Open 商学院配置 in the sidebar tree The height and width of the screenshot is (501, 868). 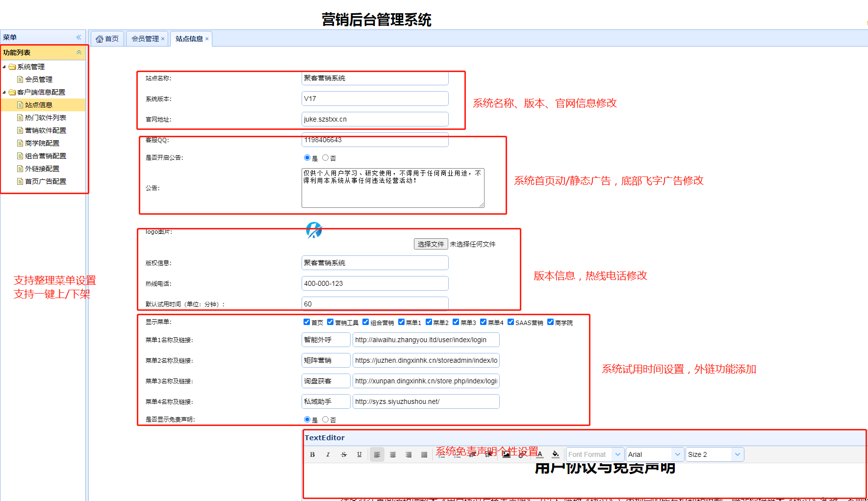pyautogui.click(x=42, y=143)
